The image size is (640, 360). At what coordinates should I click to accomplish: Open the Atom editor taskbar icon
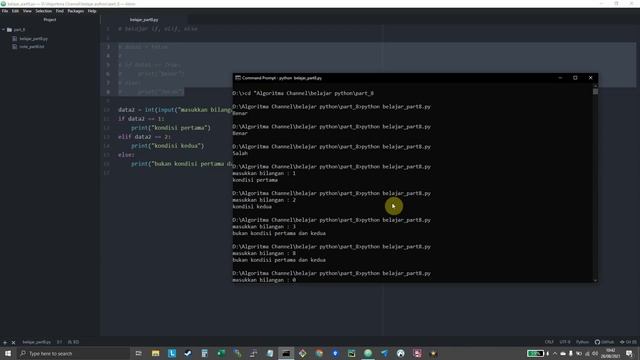pos(368,353)
